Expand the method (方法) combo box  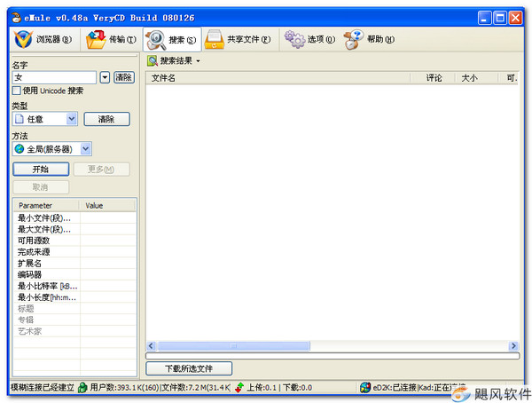[86, 149]
